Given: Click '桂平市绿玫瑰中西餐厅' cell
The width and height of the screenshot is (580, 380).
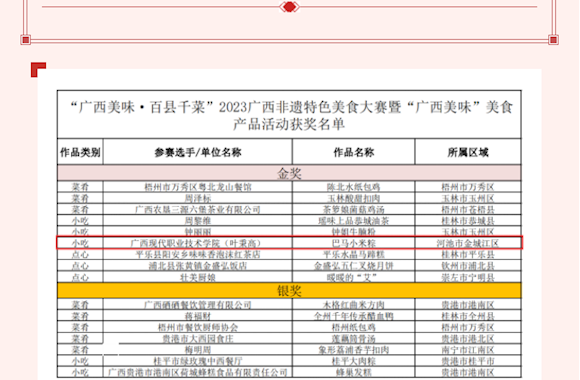Looking at the screenshot, I should coord(198,361).
